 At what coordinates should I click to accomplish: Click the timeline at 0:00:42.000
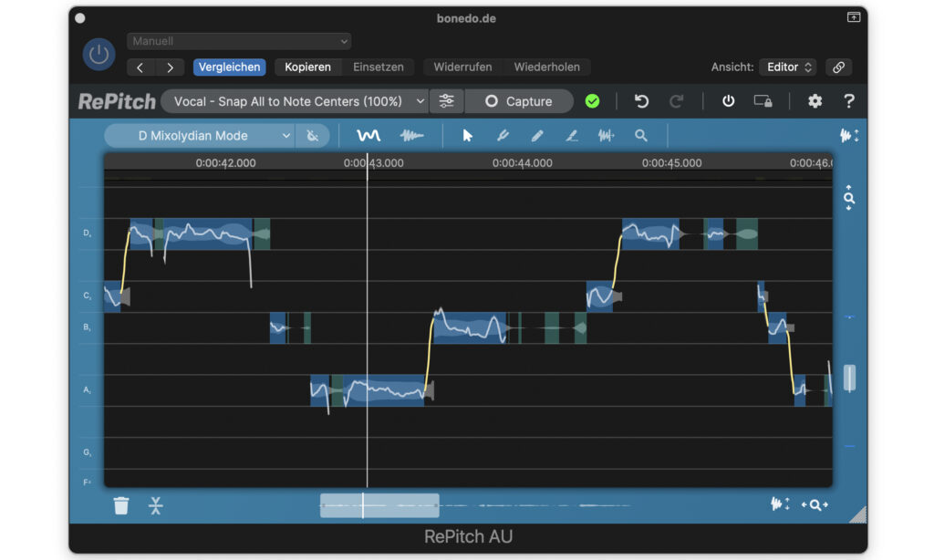click(226, 162)
